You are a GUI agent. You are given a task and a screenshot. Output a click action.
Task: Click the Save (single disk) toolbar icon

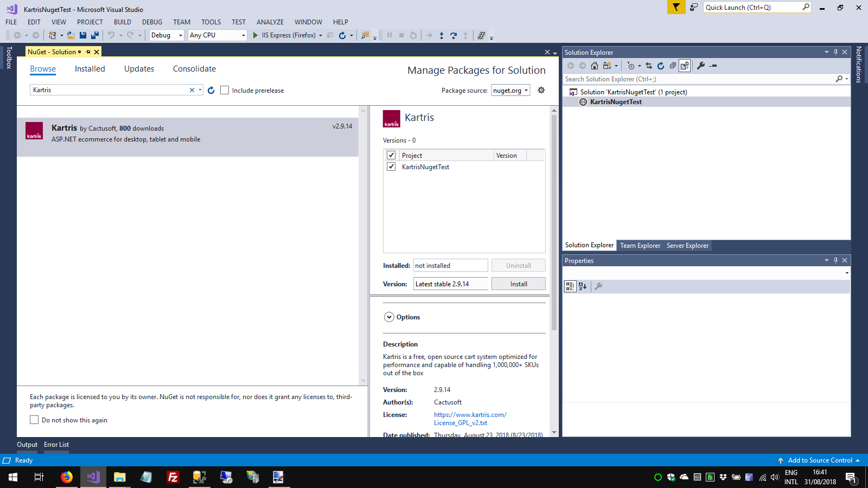[x=83, y=35]
